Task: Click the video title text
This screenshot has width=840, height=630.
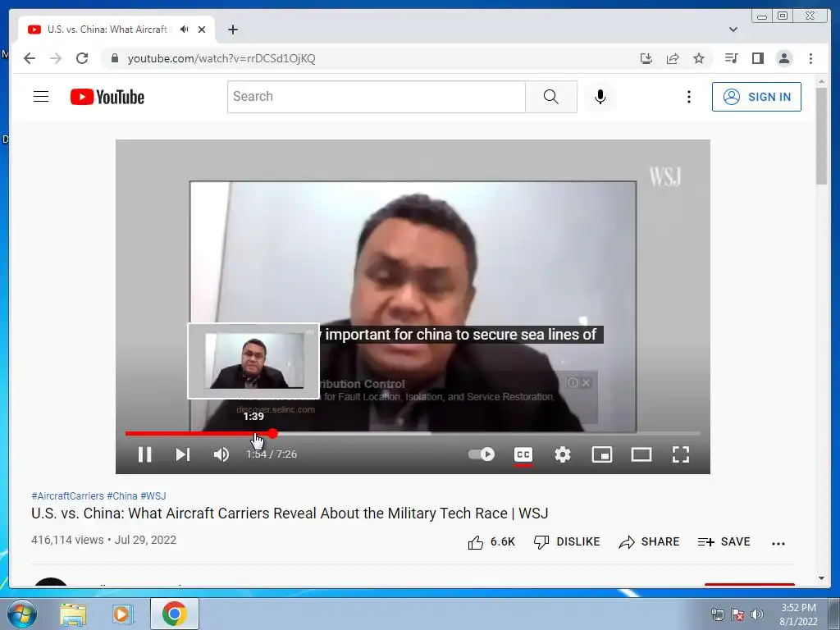Action: click(x=290, y=514)
